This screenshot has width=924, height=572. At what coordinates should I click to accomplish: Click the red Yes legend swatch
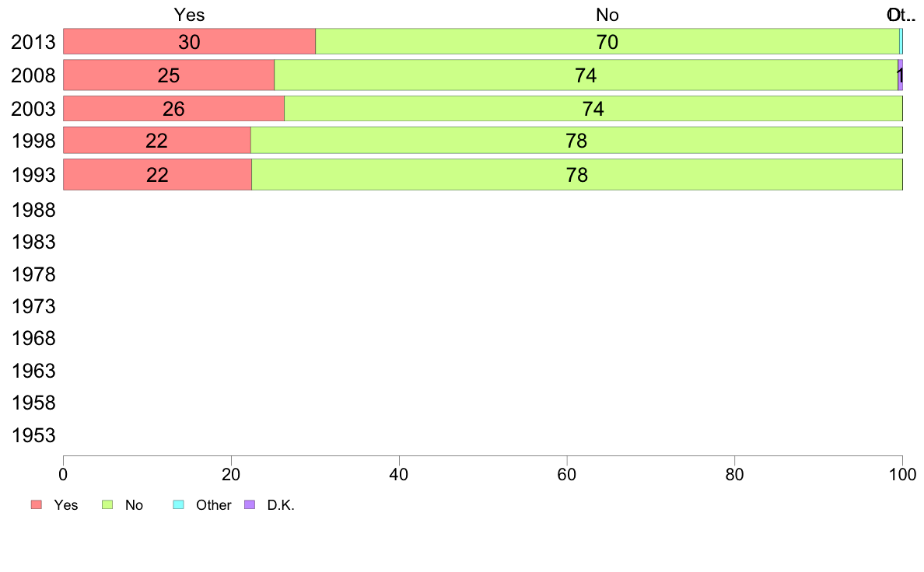36,505
